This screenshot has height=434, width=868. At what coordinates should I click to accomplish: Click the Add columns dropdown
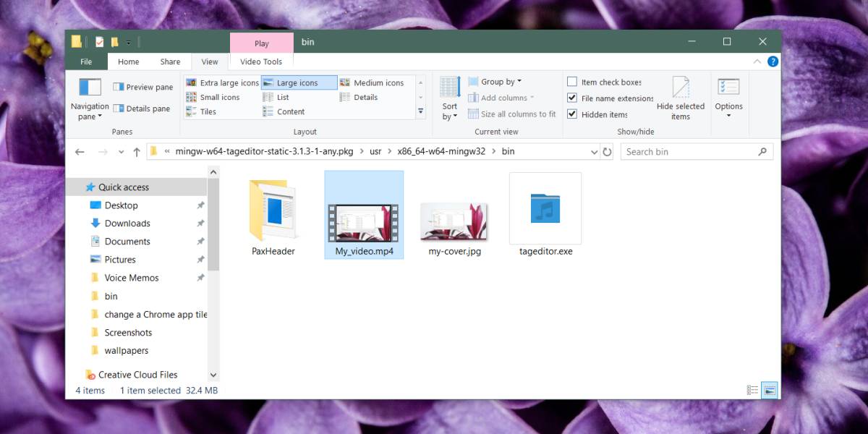(x=501, y=98)
